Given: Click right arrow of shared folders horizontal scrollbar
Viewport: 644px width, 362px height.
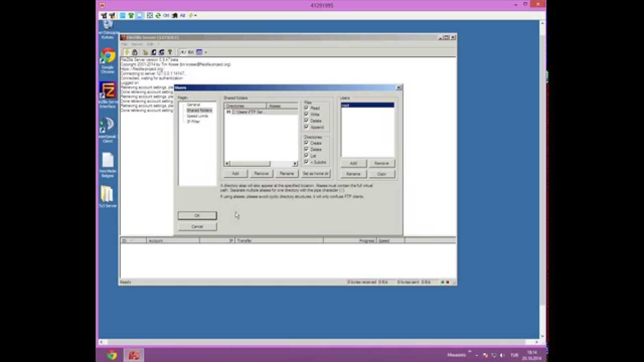Looking at the screenshot, I should click(295, 164).
